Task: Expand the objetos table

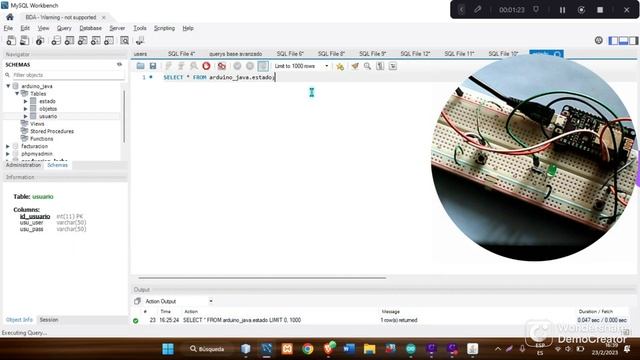Action: (x=26, y=109)
